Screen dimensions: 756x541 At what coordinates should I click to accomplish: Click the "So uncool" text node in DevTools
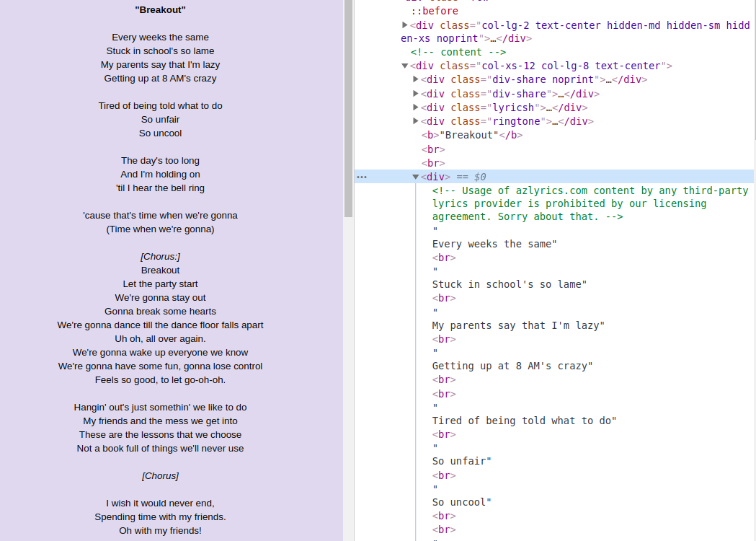point(462,502)
